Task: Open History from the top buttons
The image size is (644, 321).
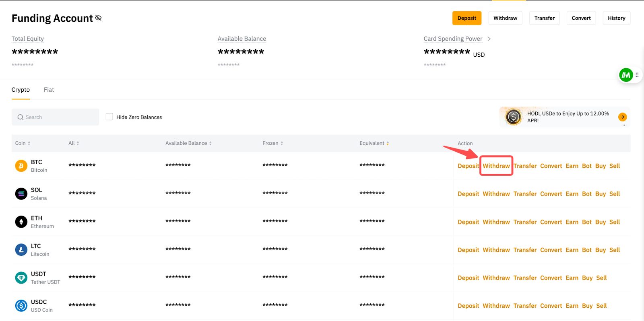Action: [x=616, y=18]
